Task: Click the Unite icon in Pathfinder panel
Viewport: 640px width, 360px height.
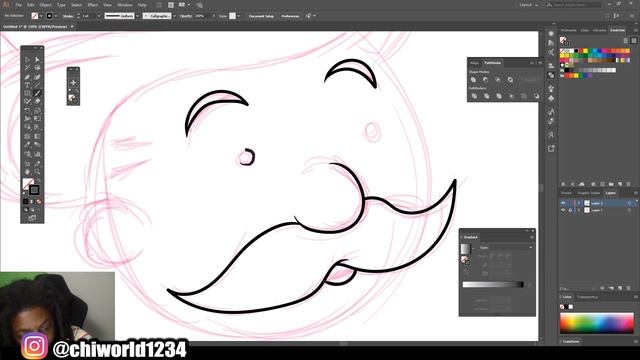Action: click(473, 80)
